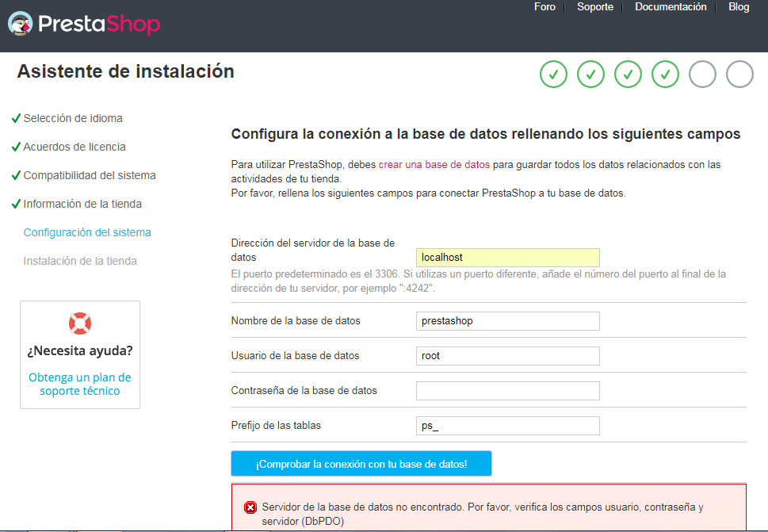Click the 'Asistente de instalación' heading
Image resolution: width=768 pixels, height=532 pixels.
point(126,71)
